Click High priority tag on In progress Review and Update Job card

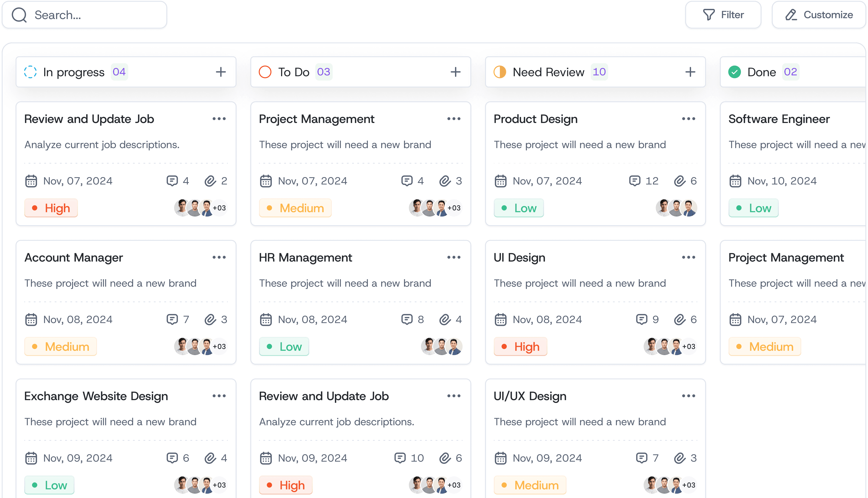pos(51,208)
